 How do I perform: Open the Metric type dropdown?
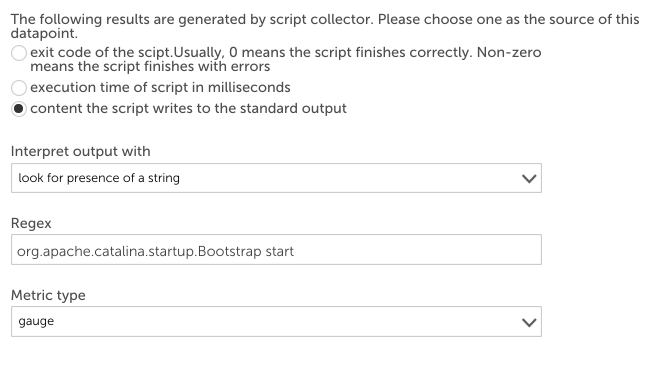pyautogui.click(x=276, y=321)
